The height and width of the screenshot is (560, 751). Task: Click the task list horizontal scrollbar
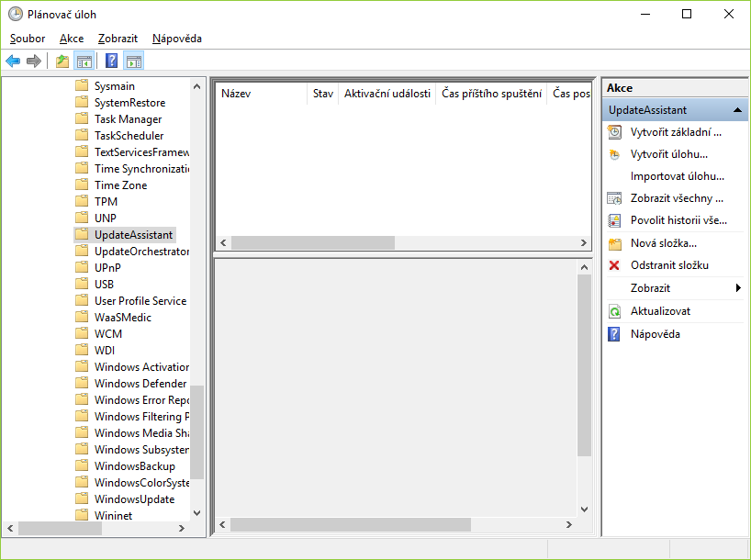pos(312,243)
